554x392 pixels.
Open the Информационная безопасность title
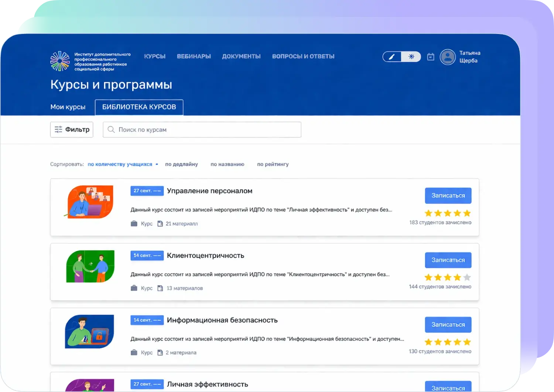[x=222, y=320]
